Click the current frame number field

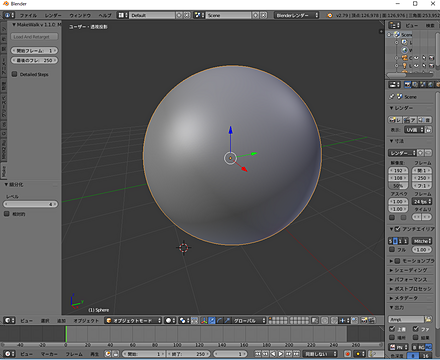pyautogui.click(x=230, y=354)
